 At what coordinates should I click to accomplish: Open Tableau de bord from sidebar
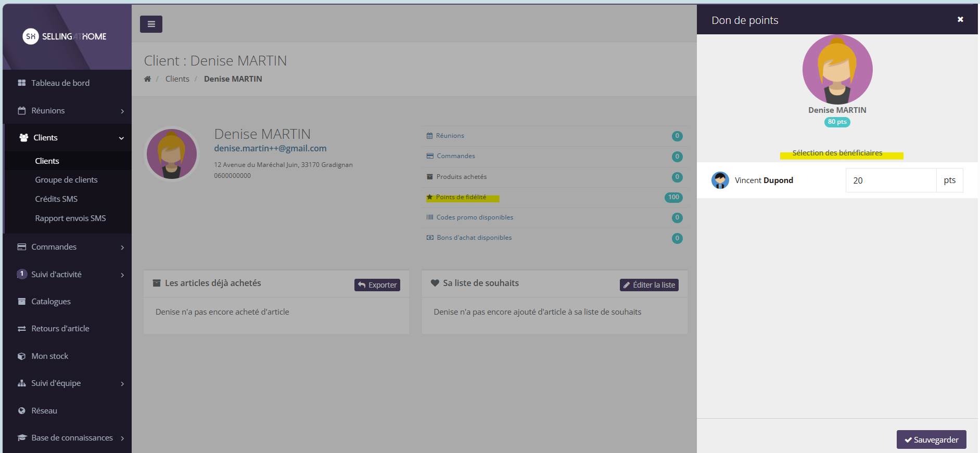(60, 83)
